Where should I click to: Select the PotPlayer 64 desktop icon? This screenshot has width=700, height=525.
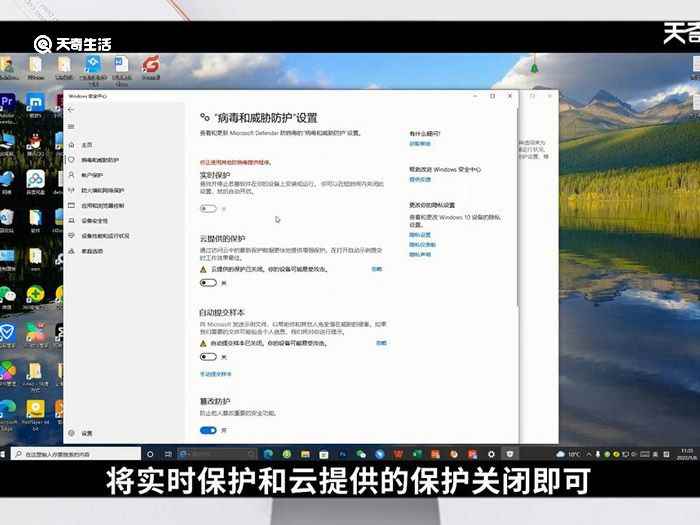coord(35,414)
